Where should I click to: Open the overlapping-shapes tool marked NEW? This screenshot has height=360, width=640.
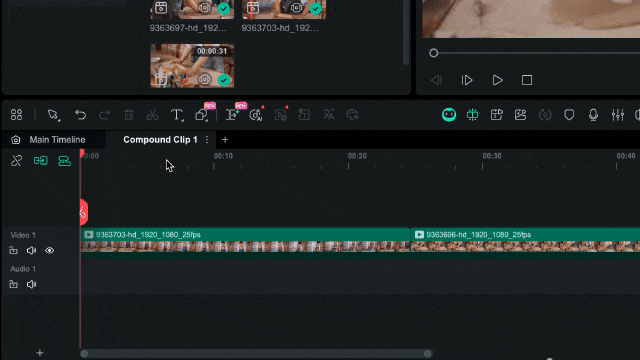(x=202, y=115)
